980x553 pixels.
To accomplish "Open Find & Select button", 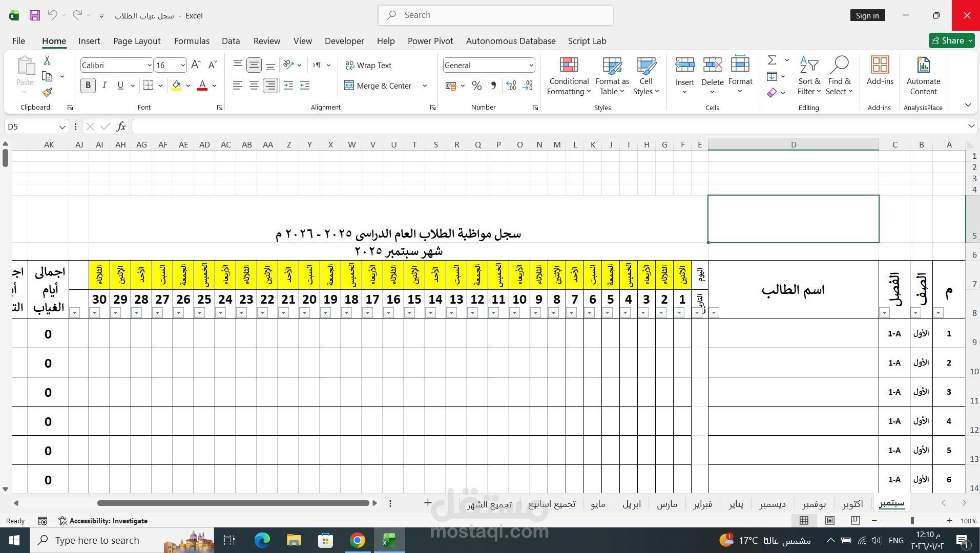I will click(839, 76).
